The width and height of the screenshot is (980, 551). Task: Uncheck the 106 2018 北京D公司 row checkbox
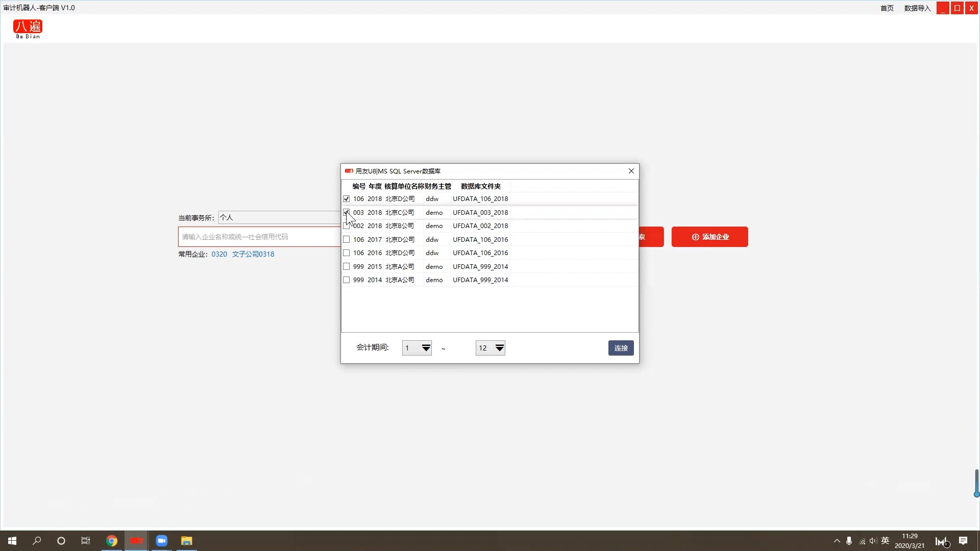click(347, 199)
